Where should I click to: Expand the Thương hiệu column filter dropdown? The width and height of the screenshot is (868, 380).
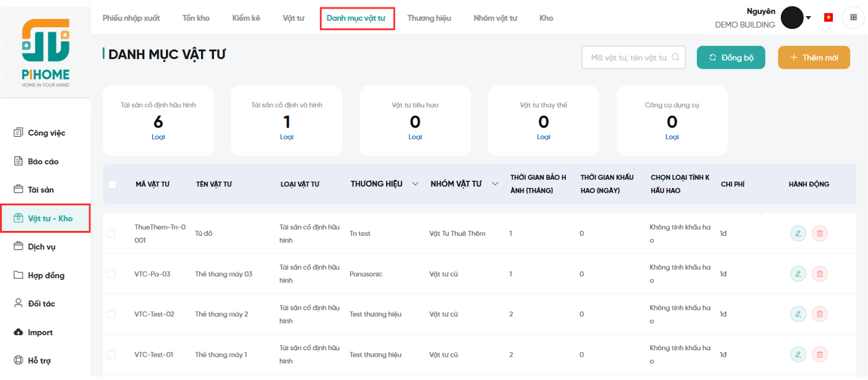pos(415,184)
